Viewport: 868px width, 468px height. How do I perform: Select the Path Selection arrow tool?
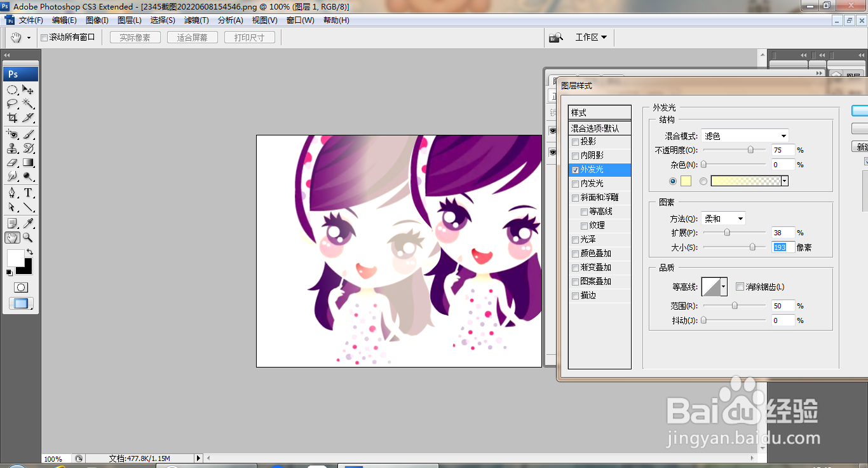coord(12,207)
